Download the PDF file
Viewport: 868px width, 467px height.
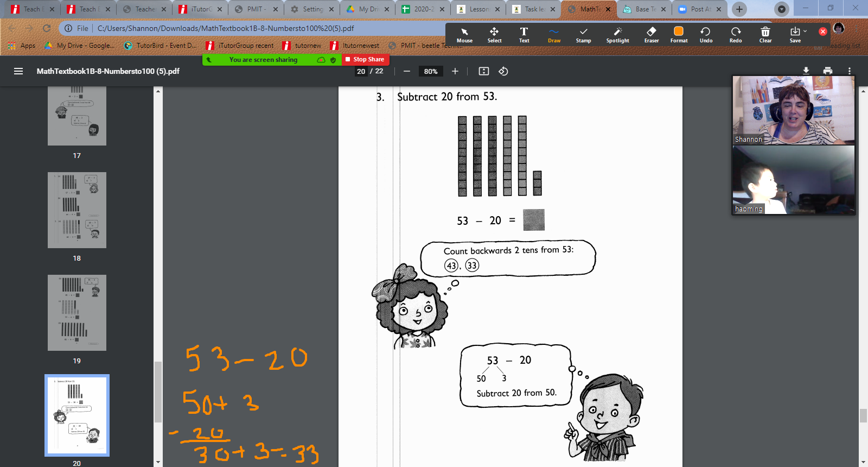[x=806, y=71]
